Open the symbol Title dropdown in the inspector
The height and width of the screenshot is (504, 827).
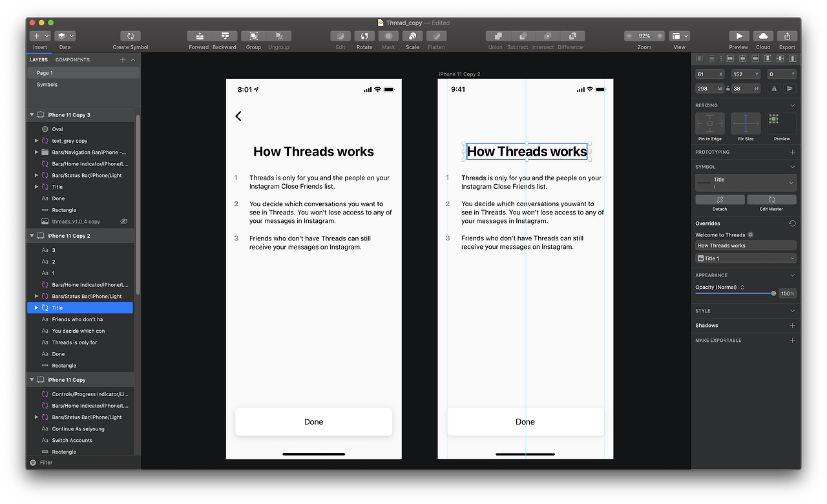pos(746,183)
